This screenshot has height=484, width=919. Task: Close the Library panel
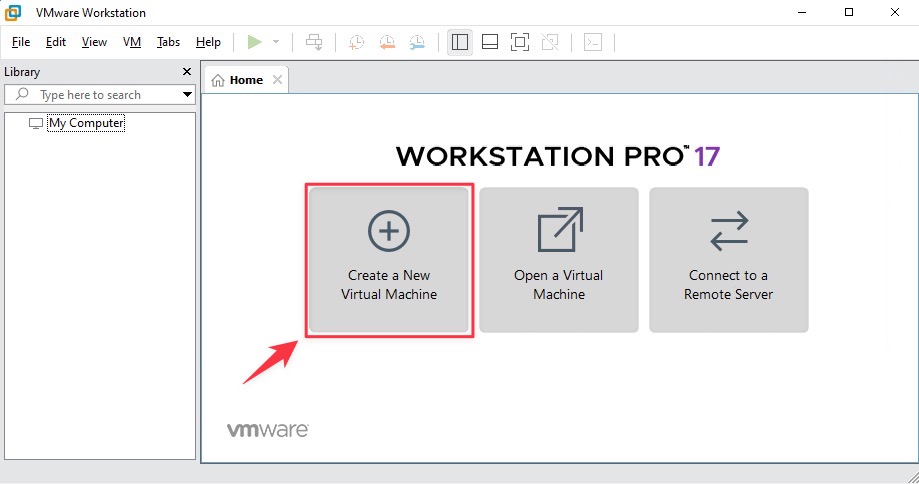pos(187,71)
